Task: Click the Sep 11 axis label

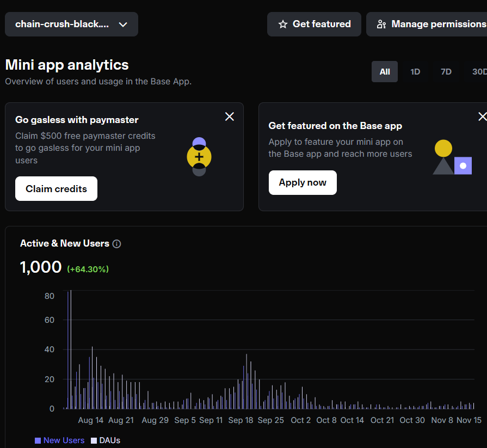Action: 211,420
